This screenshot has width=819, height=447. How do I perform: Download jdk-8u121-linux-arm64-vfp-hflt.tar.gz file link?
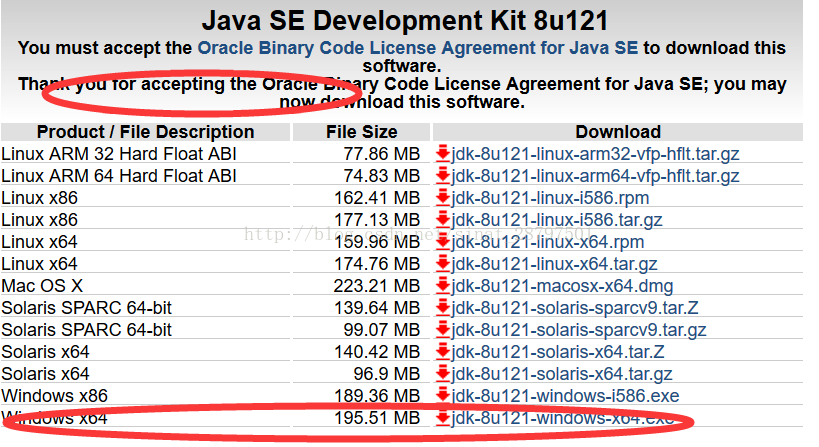tap(595, 176)
